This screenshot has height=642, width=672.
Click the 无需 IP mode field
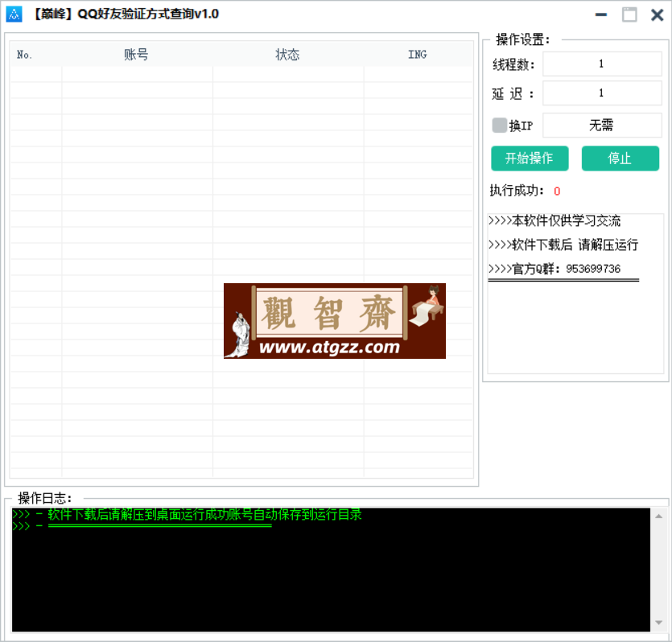(602, 125)
